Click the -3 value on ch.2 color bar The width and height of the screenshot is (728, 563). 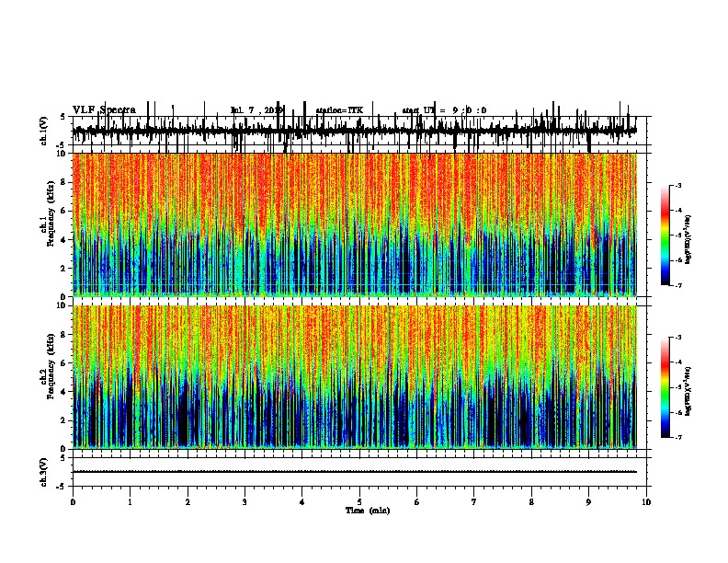pos(677,338)
